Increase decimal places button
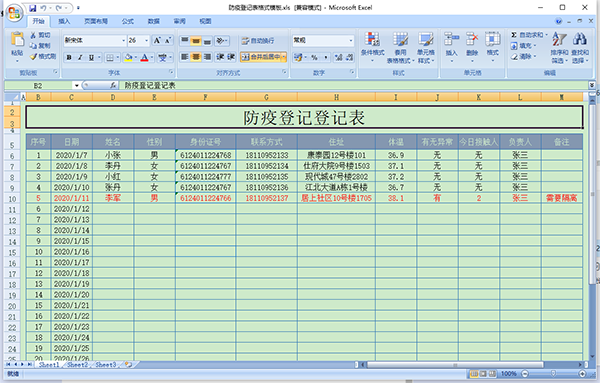The height and width of the screenshot is (383, 600). pyautogui.click(x=338, y=57)
